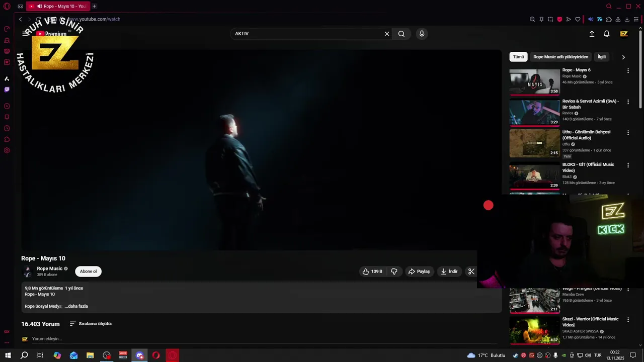This screenshot has height=362, width=644.
Task: Open Windows taskbar search
Action: (x=24, y=355)
